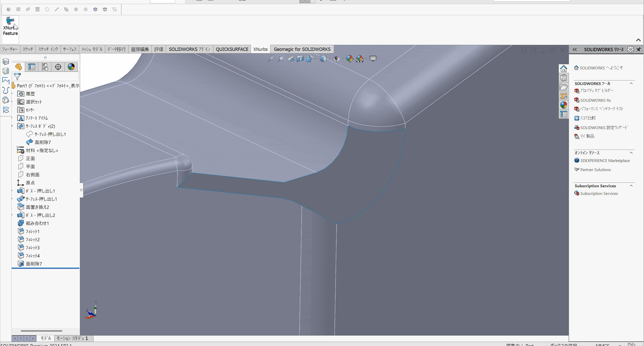Viewport: 644px width, 346px height.
Task: Collapse the オンライン リソース section
Action: 631,153
